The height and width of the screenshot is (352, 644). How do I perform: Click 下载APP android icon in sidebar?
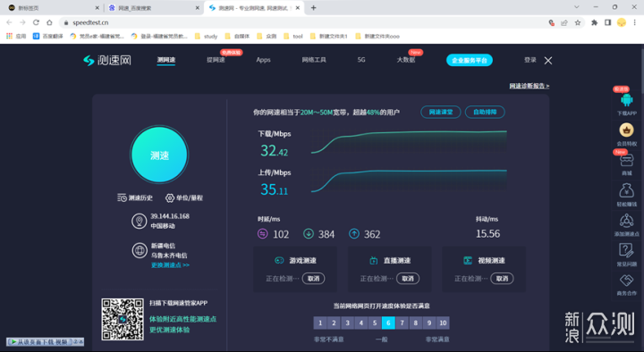point(626,100)
